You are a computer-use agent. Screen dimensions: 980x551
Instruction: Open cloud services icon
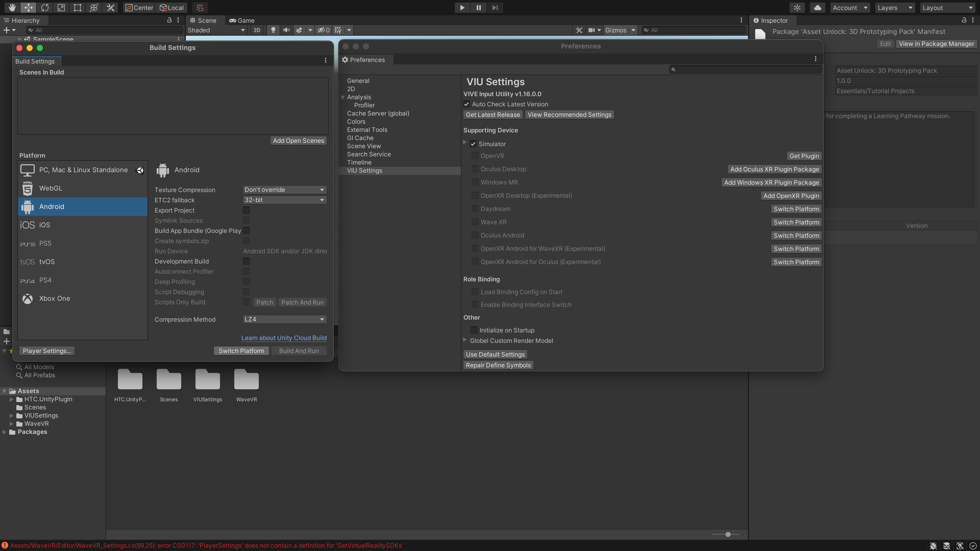pos(817,8)
